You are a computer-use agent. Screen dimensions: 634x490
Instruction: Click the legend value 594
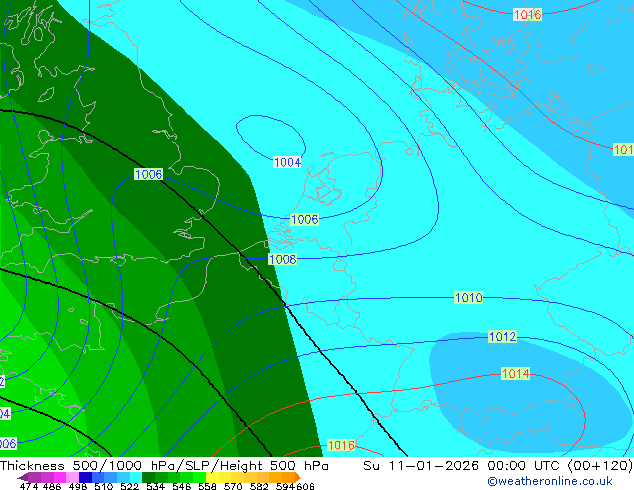285,486
